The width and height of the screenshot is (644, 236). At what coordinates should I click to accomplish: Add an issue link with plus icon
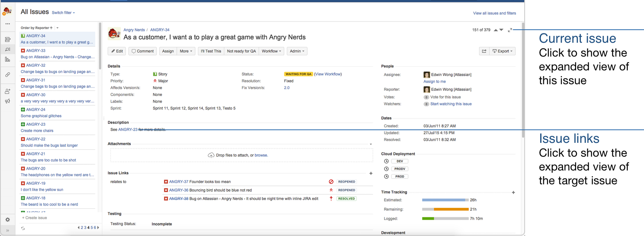371,173
